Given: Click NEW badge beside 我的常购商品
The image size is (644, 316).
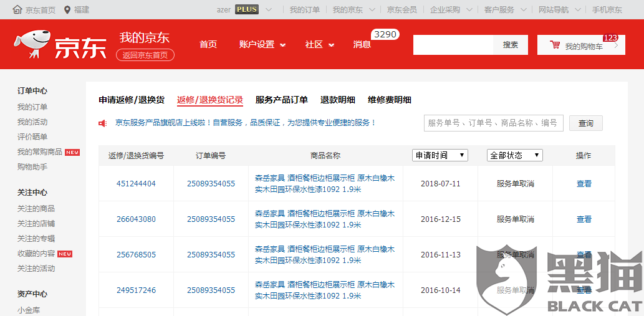Looking at the screenshot, I should coord(72,152).
